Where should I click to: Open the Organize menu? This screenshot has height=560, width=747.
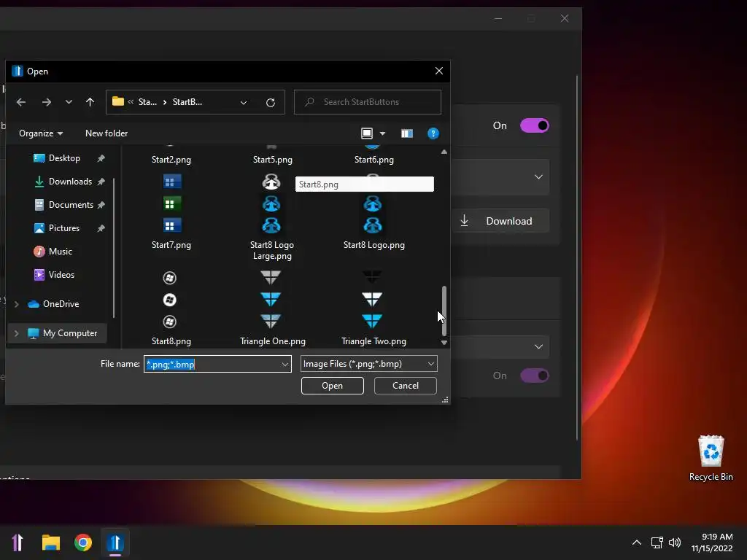pos(41,133)
